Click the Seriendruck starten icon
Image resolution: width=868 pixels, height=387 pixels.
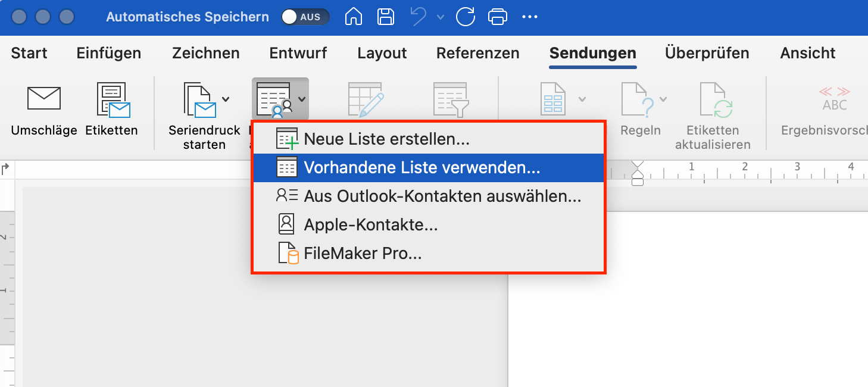click(199, 99)
